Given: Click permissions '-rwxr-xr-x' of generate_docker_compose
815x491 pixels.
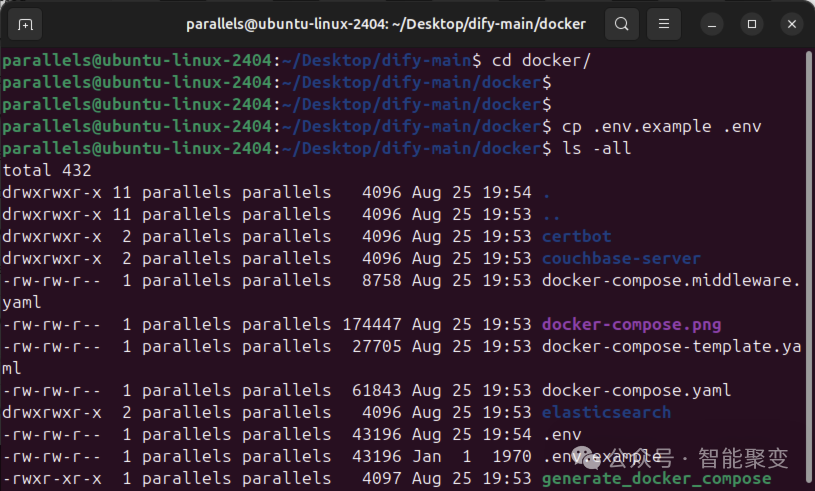Looking at the screenshot, I should click(x=51, y=479).
